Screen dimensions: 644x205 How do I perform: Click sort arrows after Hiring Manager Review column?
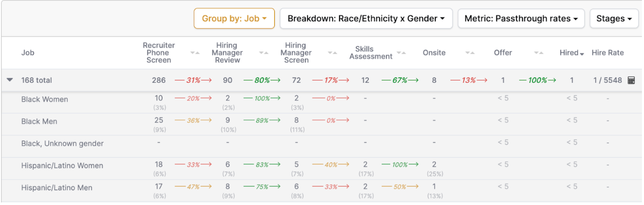pyautogui.click(x=264, y=53)
